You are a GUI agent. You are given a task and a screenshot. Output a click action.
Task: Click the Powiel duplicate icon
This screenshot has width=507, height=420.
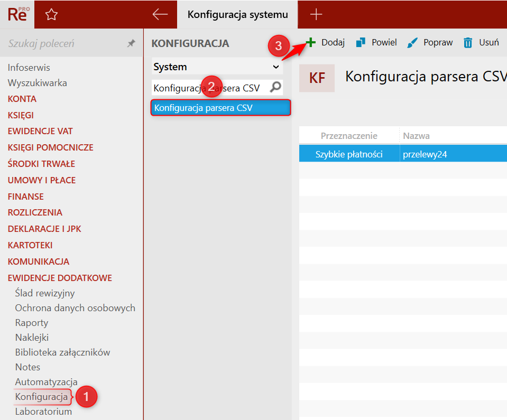[x=361, y=42]
